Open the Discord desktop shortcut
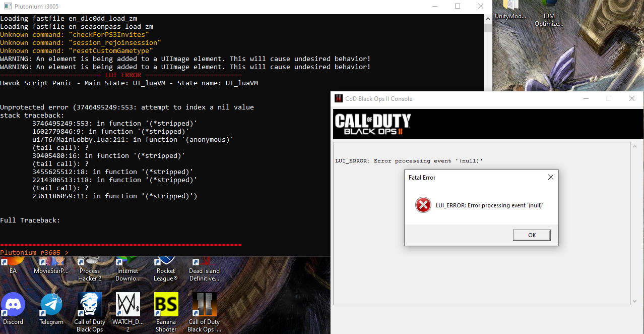The width and height of the screenshot is (644, 334). click(x=13, y=309)
